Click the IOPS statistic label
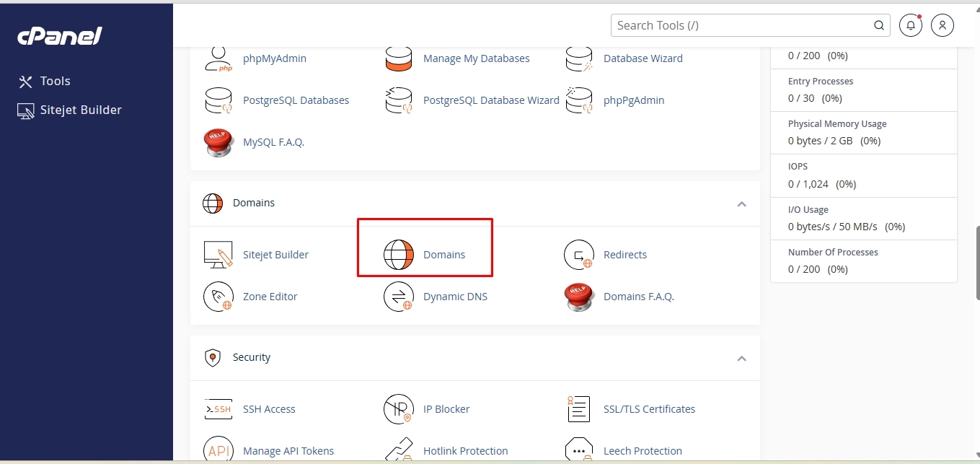The image size is (980, 464). point(798,167)
